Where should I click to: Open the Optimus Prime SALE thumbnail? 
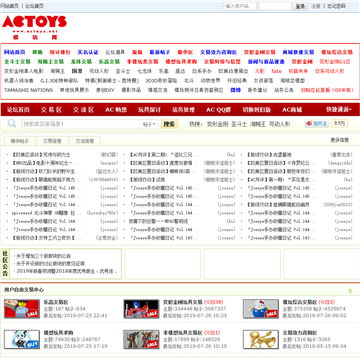[x=141, y=309]
